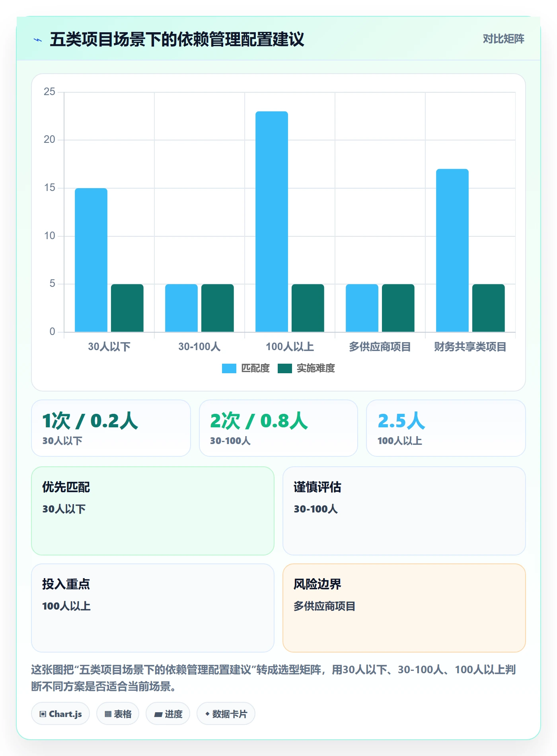Select the 表格 tag chip

click(118, 714)
